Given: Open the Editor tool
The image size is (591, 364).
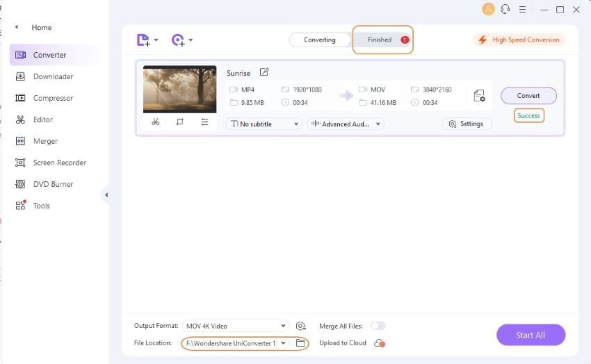Looking at the screenshot, I should pyautogui.click(x=43, y=119).
